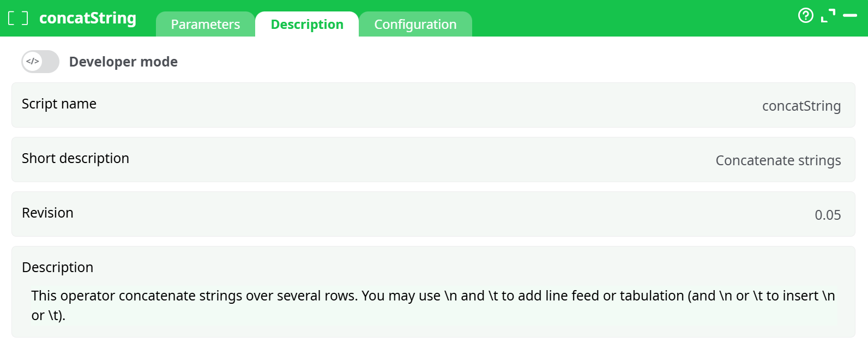Click the code symbol knob of Developer mode
The width and height of the screenshot is (868, 349).
click(x=33, y=62)
